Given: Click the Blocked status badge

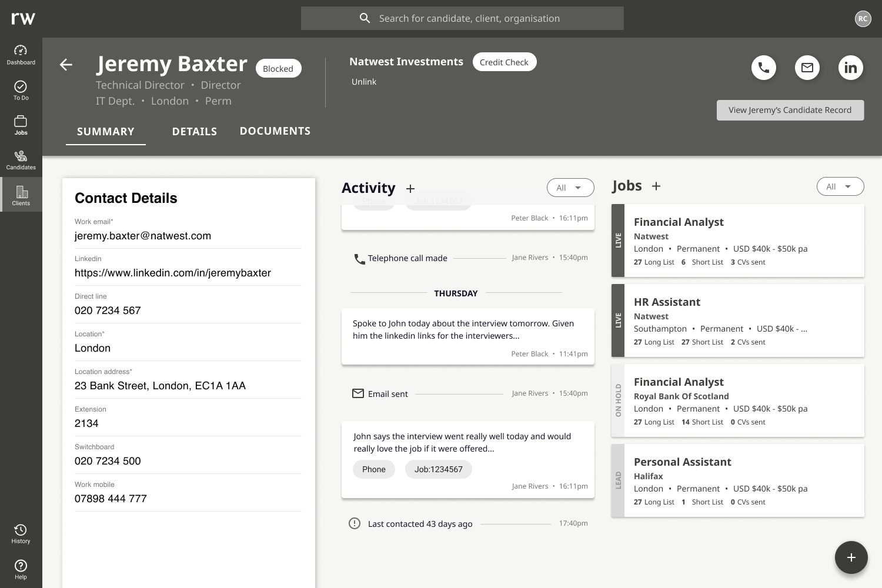Looking at the screenshot, I should (x=278, y=68).
